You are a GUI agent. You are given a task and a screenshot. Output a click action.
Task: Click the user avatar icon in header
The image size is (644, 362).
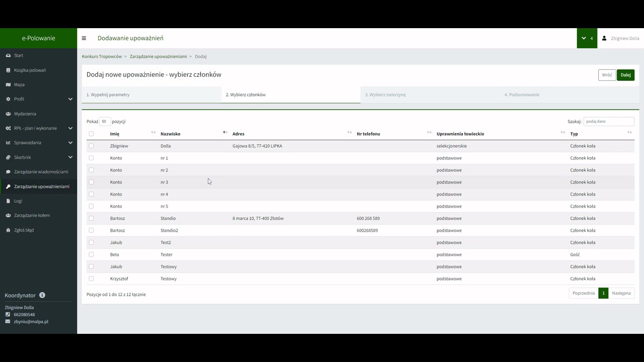pos(604,38)
